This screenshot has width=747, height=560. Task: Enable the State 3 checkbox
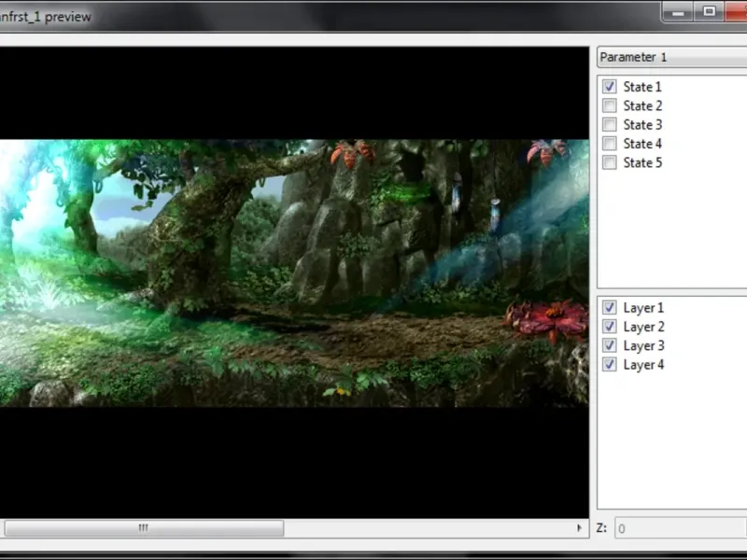609,125
